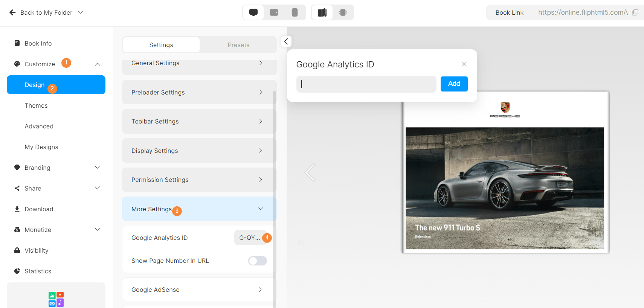Click the Share icon
Screen dimensions: 644x308
pos(17,188)
